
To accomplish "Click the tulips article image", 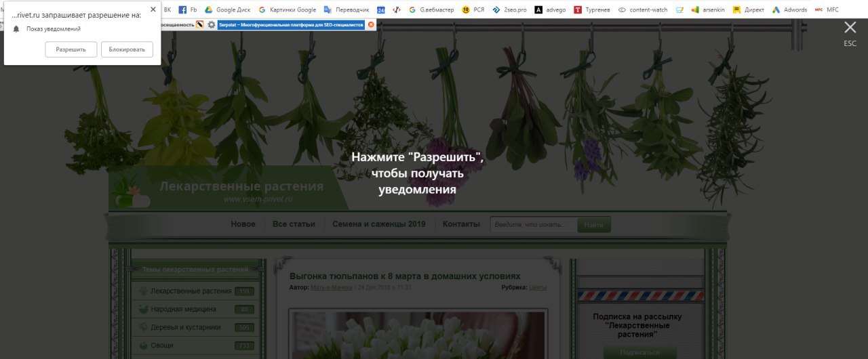I will click(417, 335).
